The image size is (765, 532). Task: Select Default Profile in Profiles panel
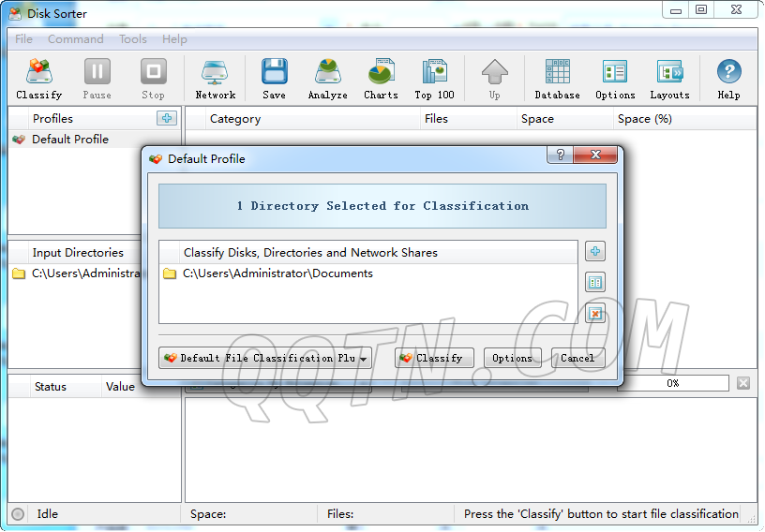(x=69, y=140)
